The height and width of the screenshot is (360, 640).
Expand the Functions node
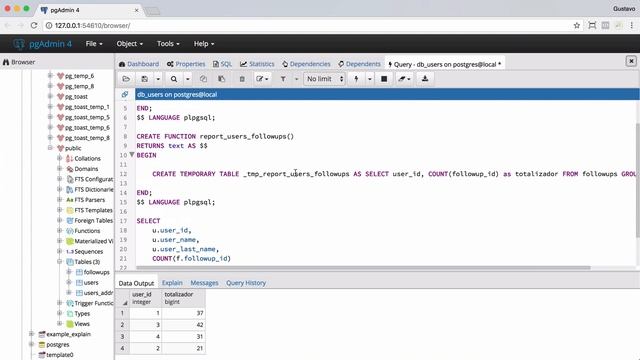pos(60,230)
